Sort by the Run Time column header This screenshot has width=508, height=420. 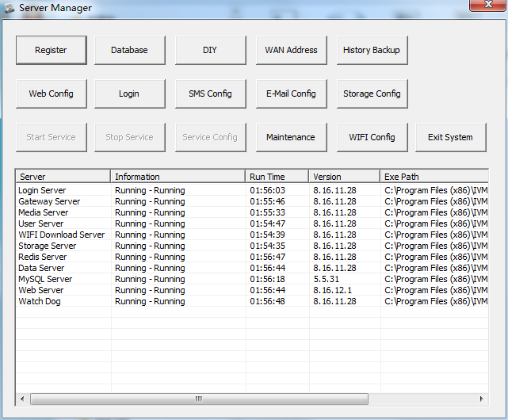coord(277,177)
